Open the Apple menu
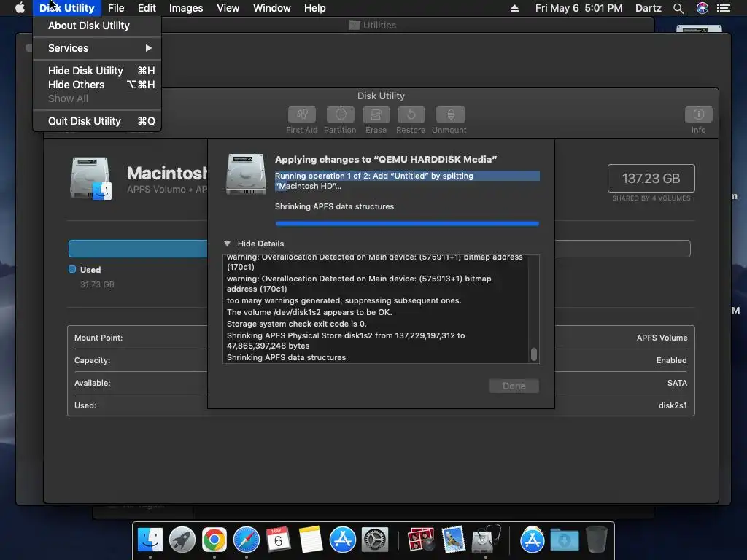 (20, 8)
